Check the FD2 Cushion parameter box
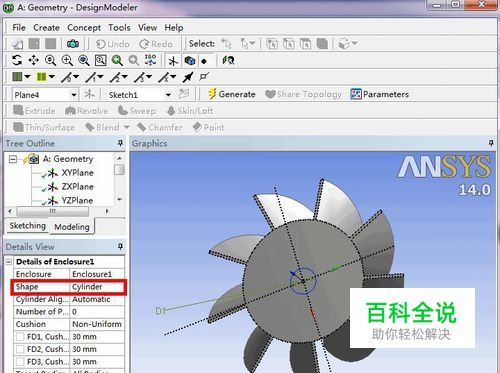The height and width of the screenshot is (373, 500). pyautogui.click(x=20, y=349)
